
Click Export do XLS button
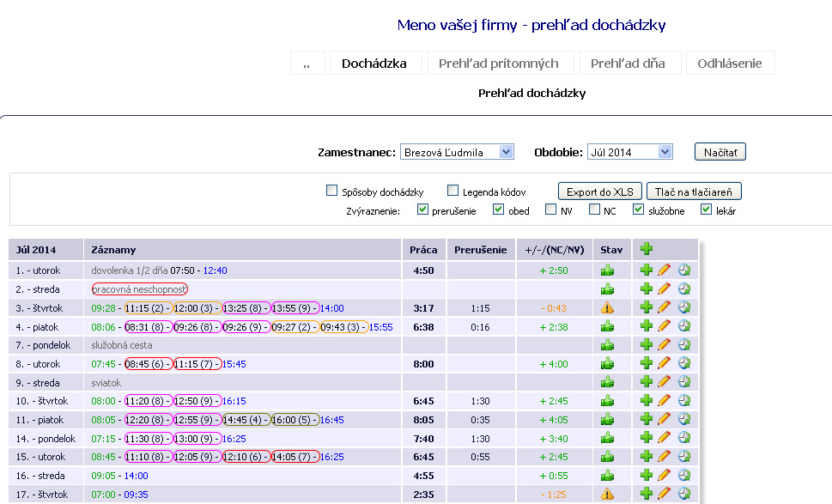point(600,191)
